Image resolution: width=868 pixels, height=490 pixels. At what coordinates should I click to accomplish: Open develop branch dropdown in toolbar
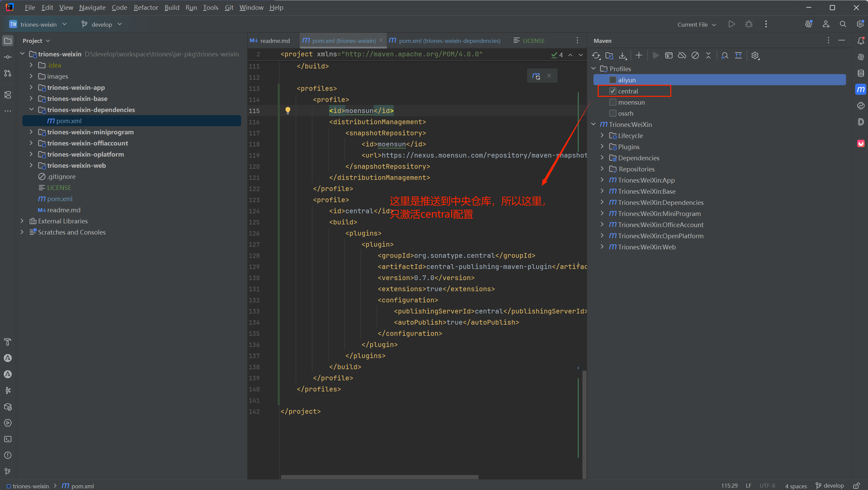tap(102, 24)
